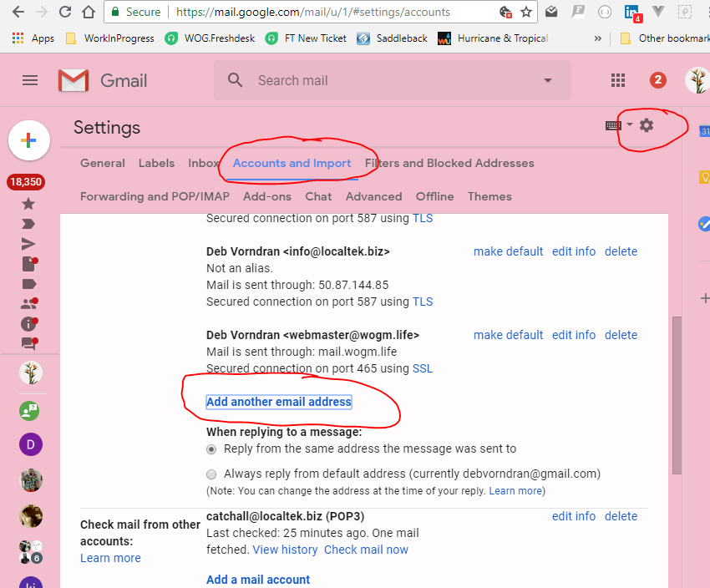The image size is (710, 588).
Task: Open Forwarding and POP/IMAP tab
Action: tap(155, 197)
